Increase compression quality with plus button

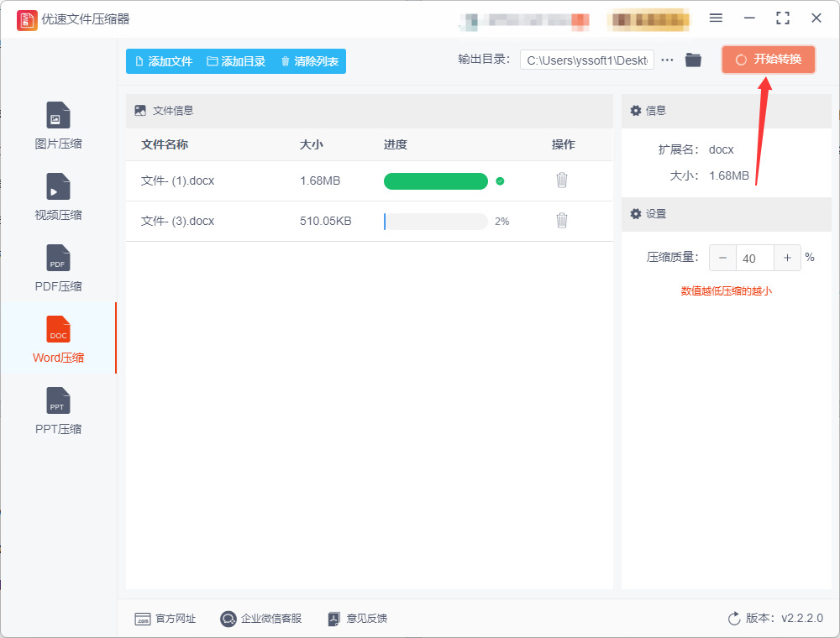(788, 258)
